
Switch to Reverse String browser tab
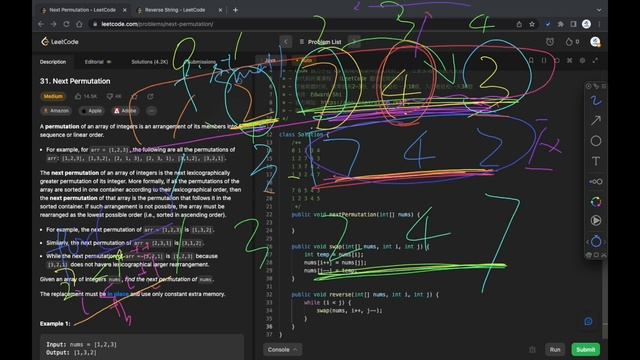pos(175,10)
